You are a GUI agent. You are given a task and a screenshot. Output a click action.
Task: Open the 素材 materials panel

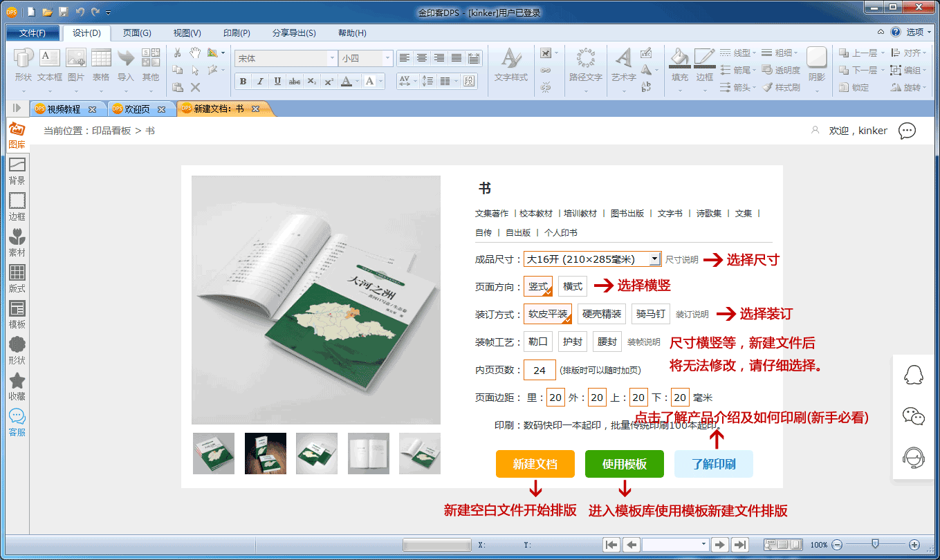coord(17,243)
